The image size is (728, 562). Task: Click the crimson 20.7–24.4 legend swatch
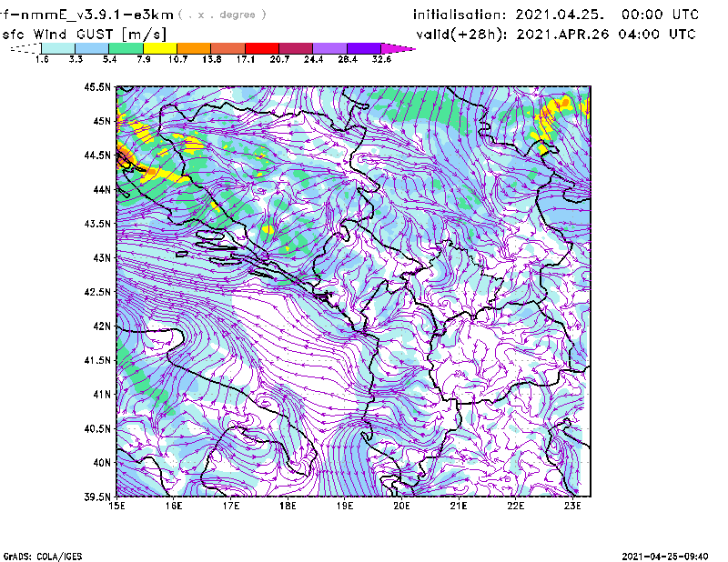[296, 48]
